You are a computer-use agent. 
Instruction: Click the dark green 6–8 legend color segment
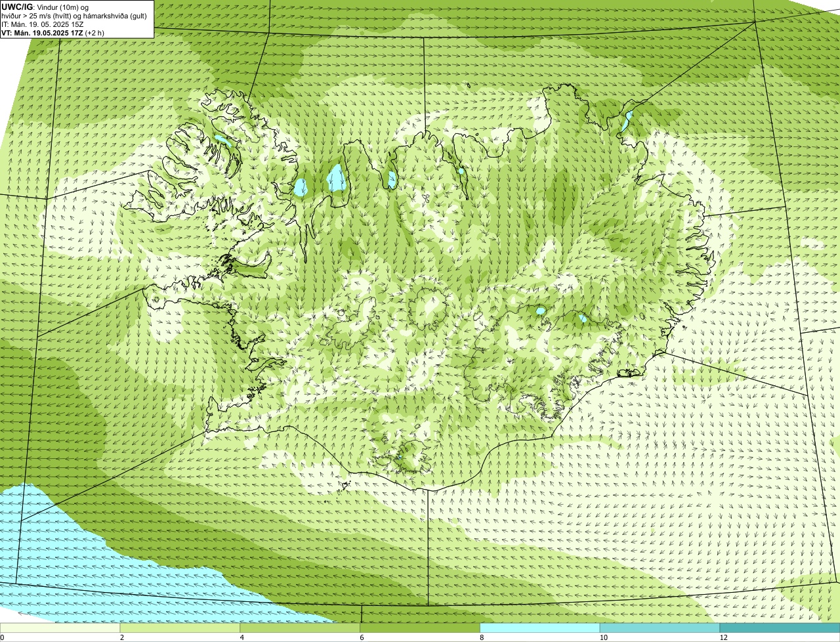tap(420, 628)
